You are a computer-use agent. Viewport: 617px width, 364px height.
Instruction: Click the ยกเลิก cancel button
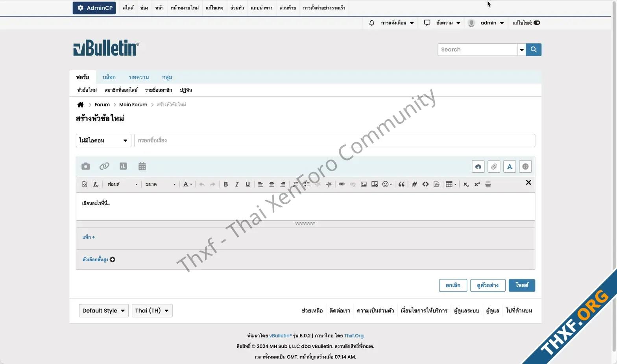(x=453, y=285)
